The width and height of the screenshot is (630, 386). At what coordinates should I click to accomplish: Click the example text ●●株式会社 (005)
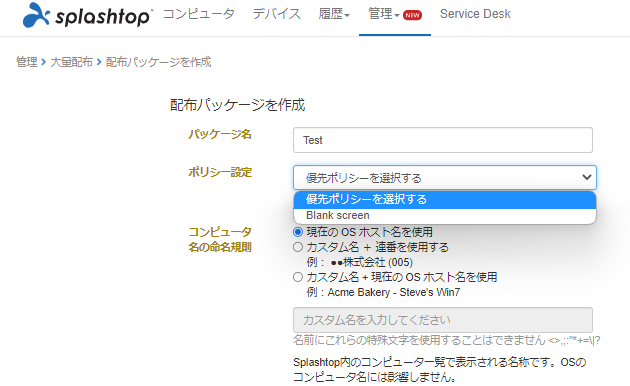[x=372, y=262]
